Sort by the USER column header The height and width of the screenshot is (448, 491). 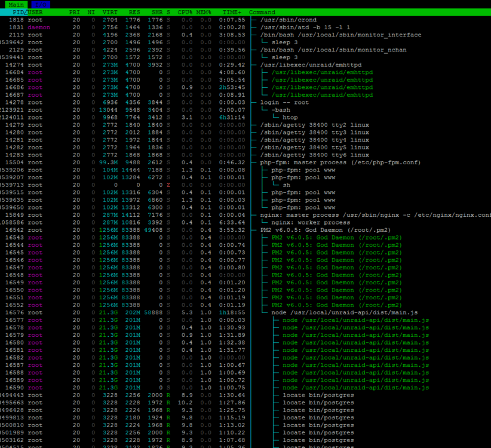[x=35, y=12]
